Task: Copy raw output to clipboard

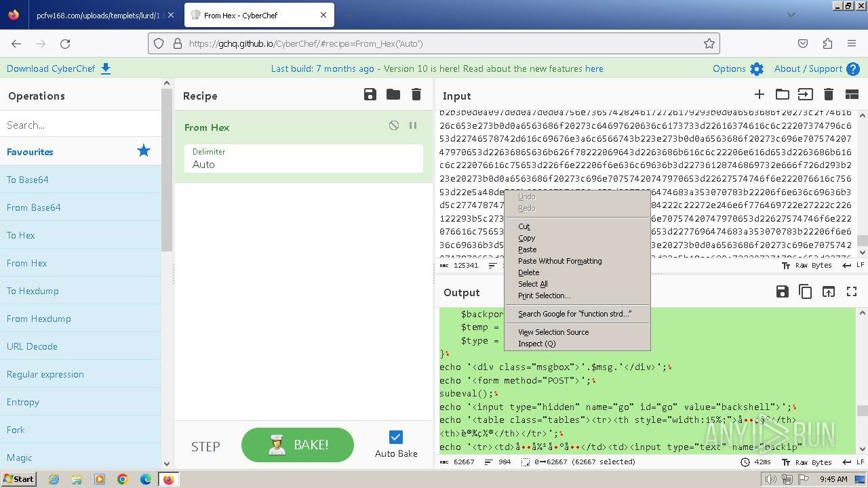Action: [x=806, y=292]
